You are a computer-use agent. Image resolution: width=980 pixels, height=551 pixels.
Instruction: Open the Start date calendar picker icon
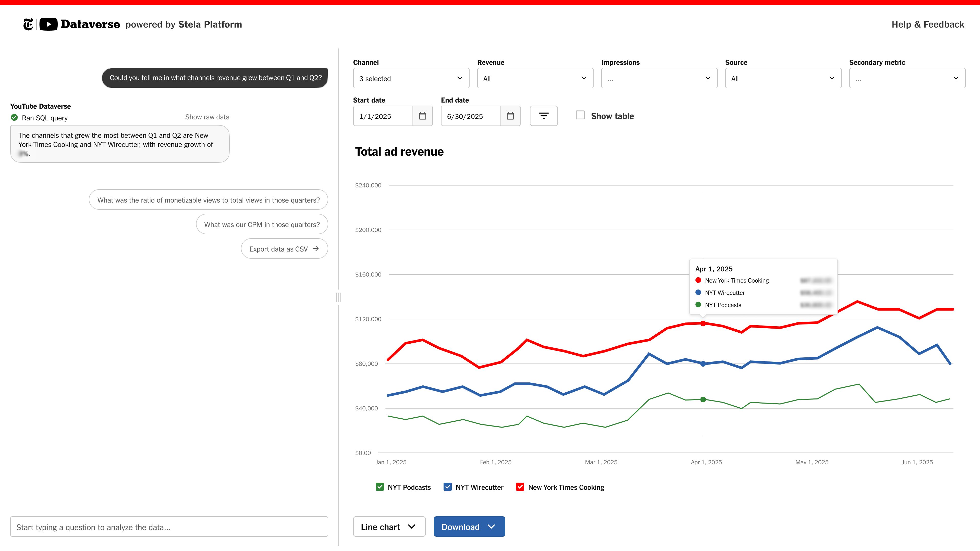pos(422,116)
